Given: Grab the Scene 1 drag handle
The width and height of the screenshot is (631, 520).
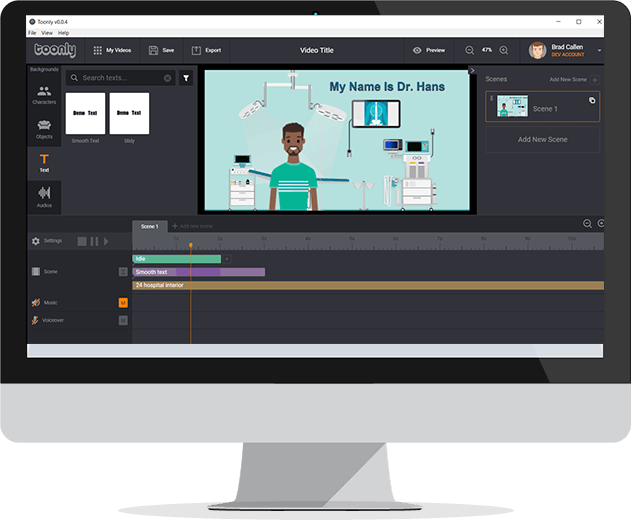Looking at the screenshot, I should [x=491, y=98].
